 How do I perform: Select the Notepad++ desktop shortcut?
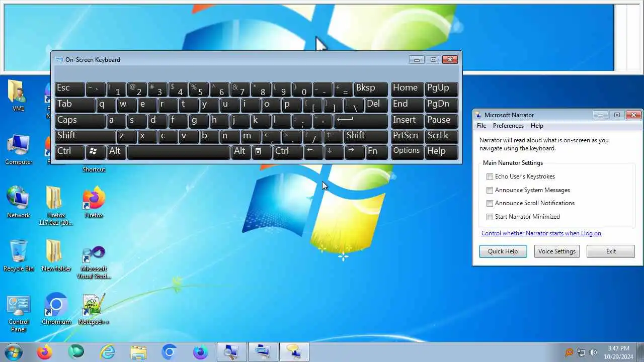pyautogui.click(x=94, y=308)
